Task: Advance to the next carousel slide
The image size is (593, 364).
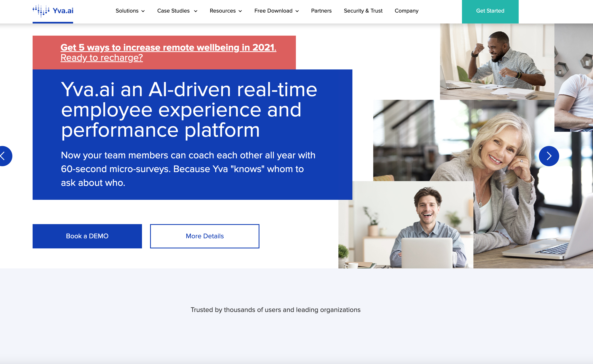Action: pyautogui.click(x=549, y=156)
